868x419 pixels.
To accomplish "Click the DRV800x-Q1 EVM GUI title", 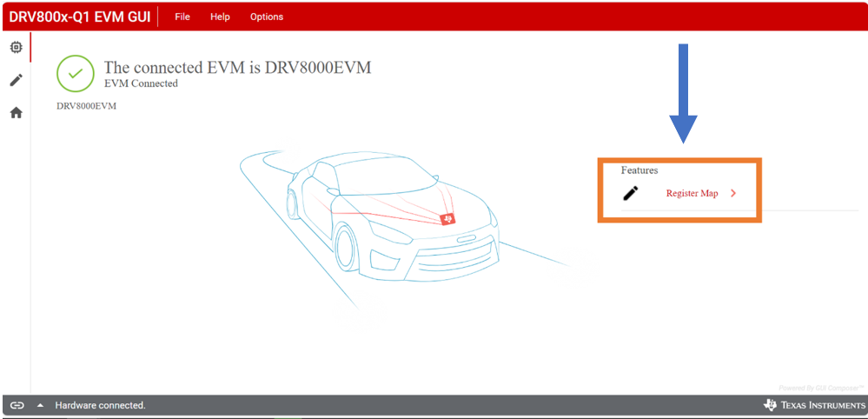I will coord(80,16).
